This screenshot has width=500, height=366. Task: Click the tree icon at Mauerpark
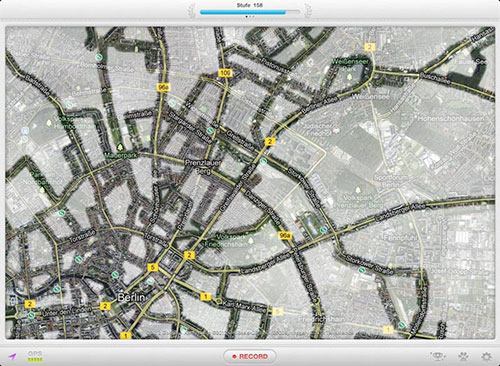point(120,147)
